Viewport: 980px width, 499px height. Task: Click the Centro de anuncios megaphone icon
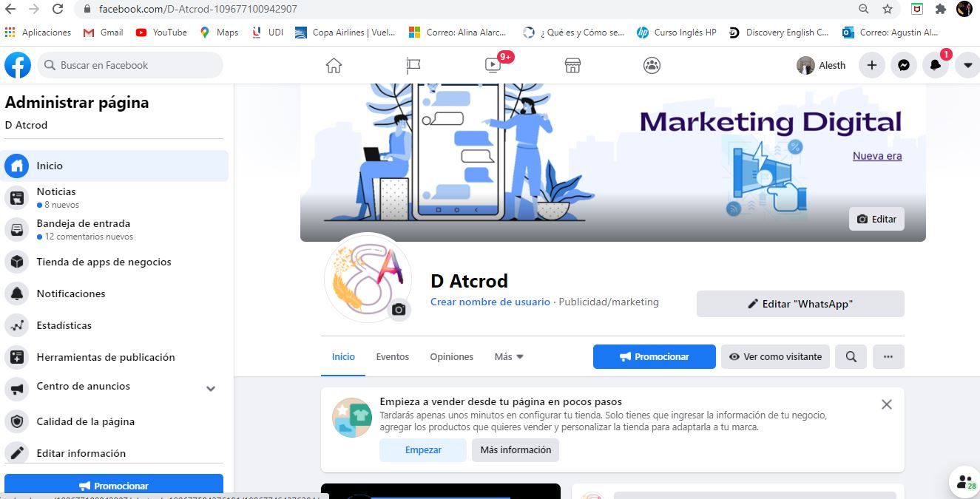coord(17,388)
